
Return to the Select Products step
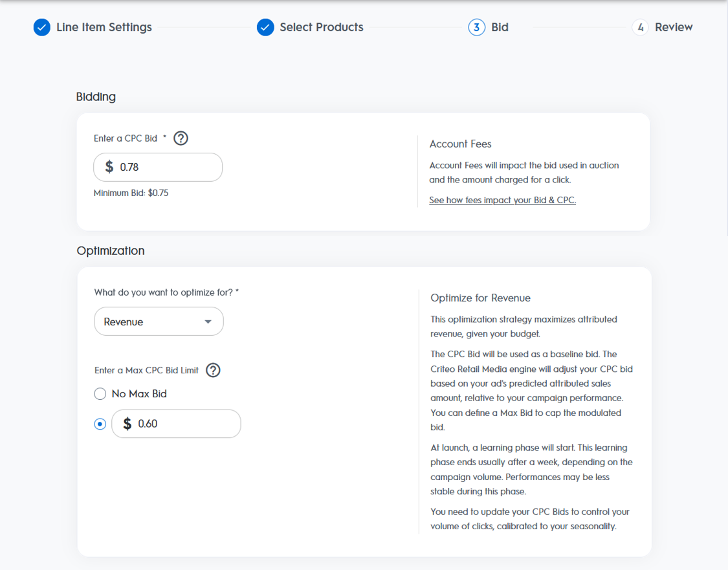click(x=321, y=27)
